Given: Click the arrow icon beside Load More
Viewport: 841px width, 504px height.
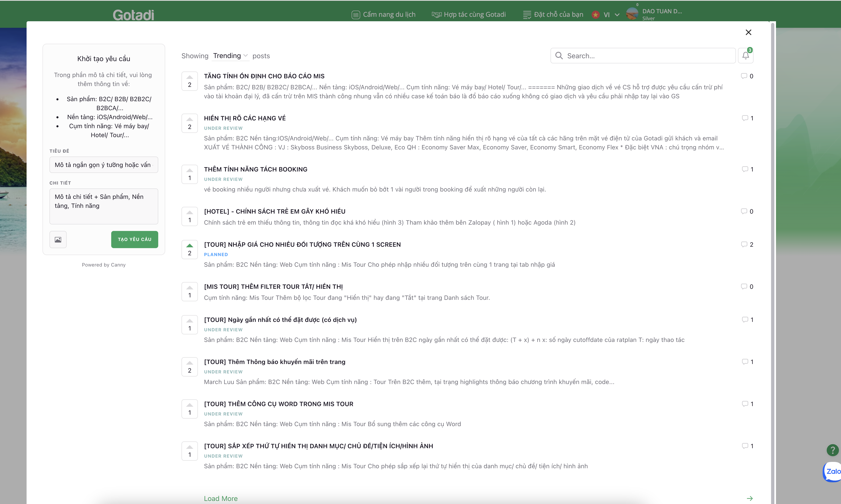Looking at the screenshot, I should pos(750,498).
